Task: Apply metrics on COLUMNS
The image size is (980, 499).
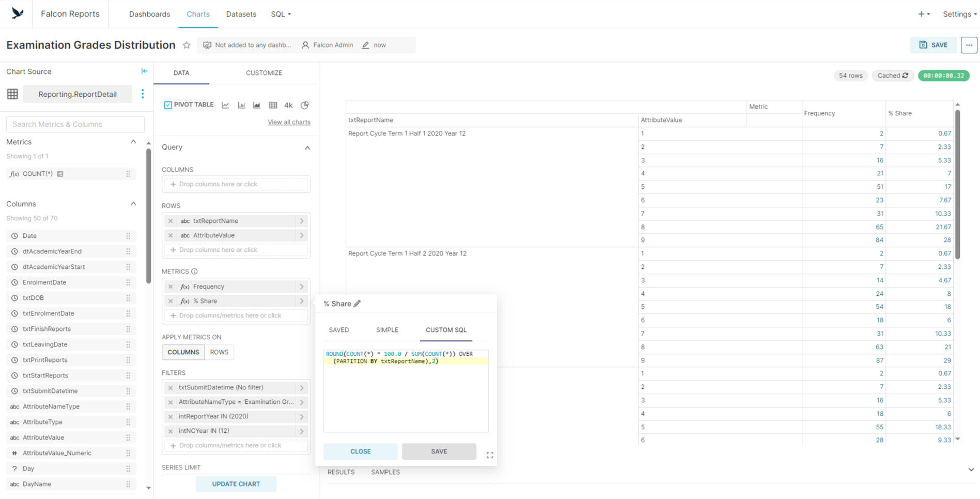Action: 183,352
